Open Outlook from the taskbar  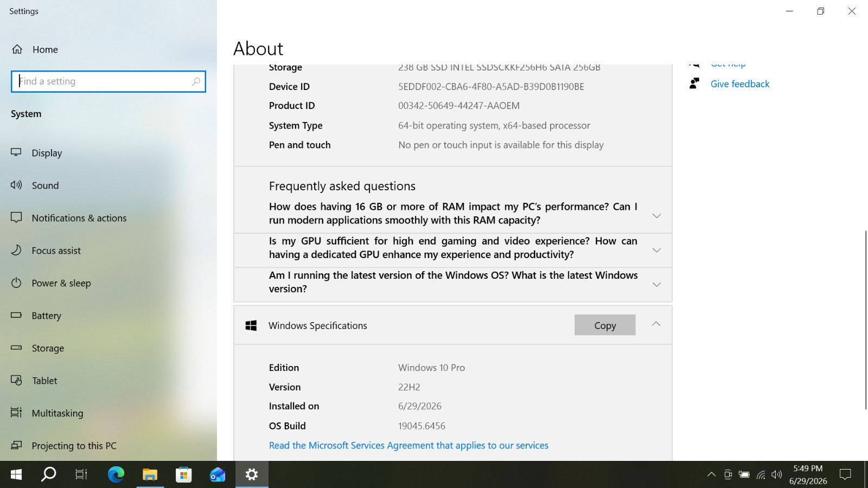point(218,474)
